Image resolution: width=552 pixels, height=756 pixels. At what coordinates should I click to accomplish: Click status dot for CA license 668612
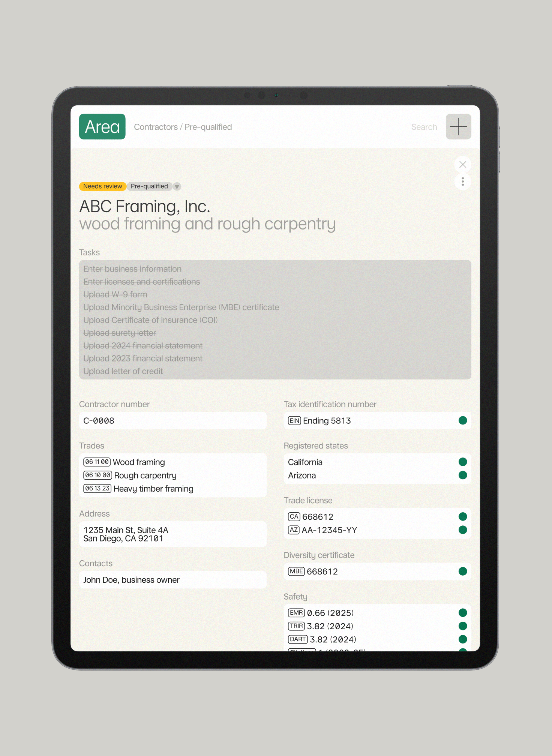pos(463,517)
